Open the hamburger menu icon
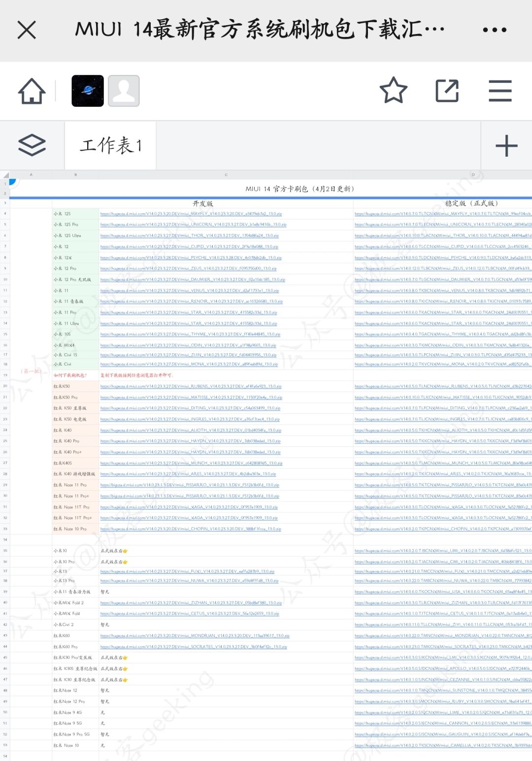 pyautogui.click(x=500, y=91)
